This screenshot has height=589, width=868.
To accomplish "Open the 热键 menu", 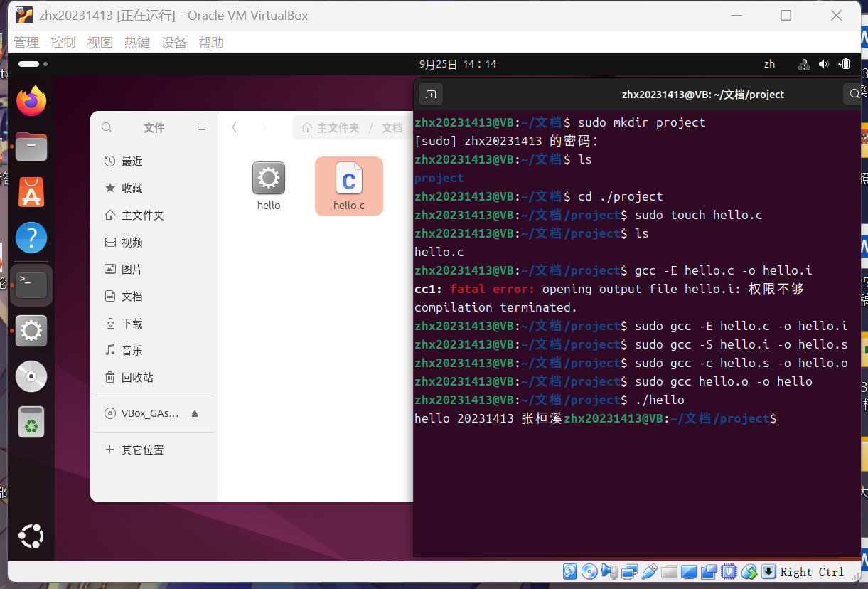I will click(137, 43).
